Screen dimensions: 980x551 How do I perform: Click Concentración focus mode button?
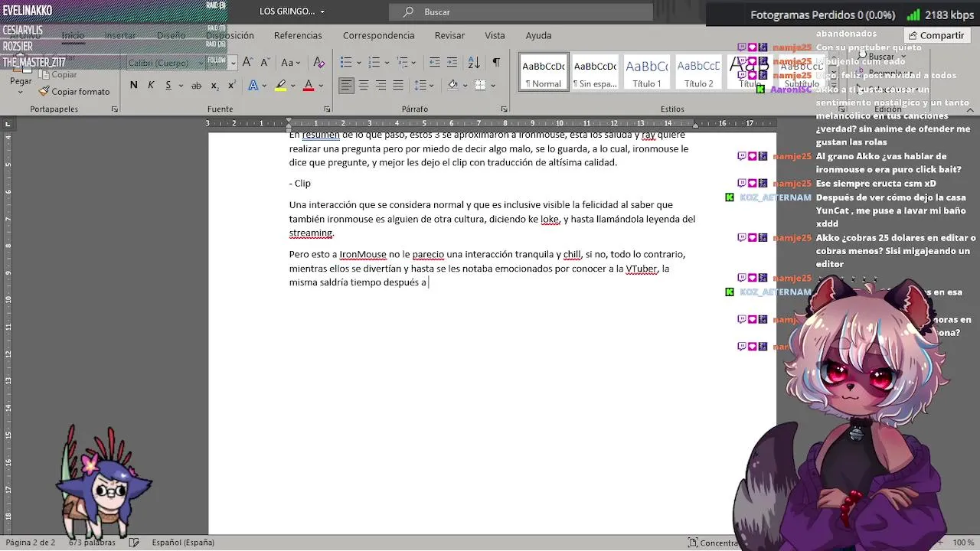pos(714,543)
